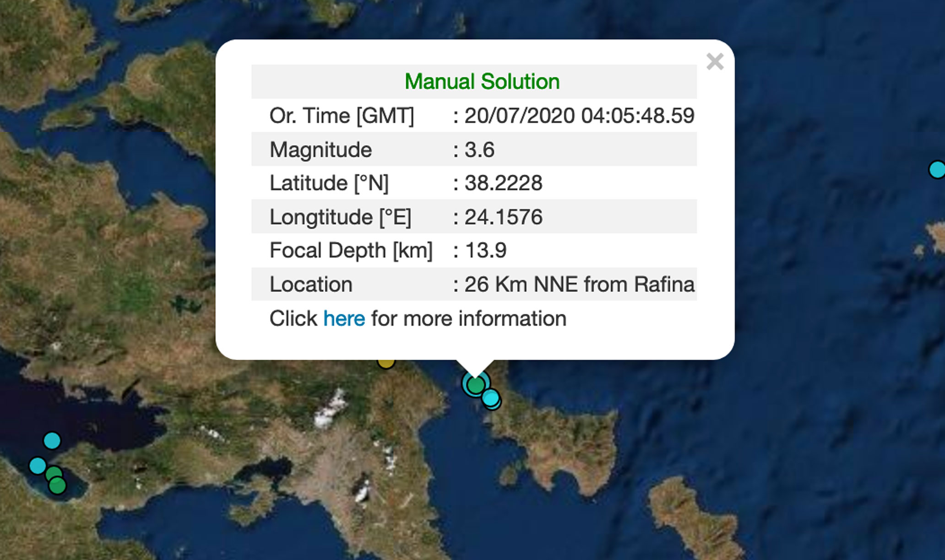The width and height of the screenshot is (945, 560).
Task: Select origin time value 20/07/2020 04:05:48.59
Action: pyautogui.click(x=579, y=116)
